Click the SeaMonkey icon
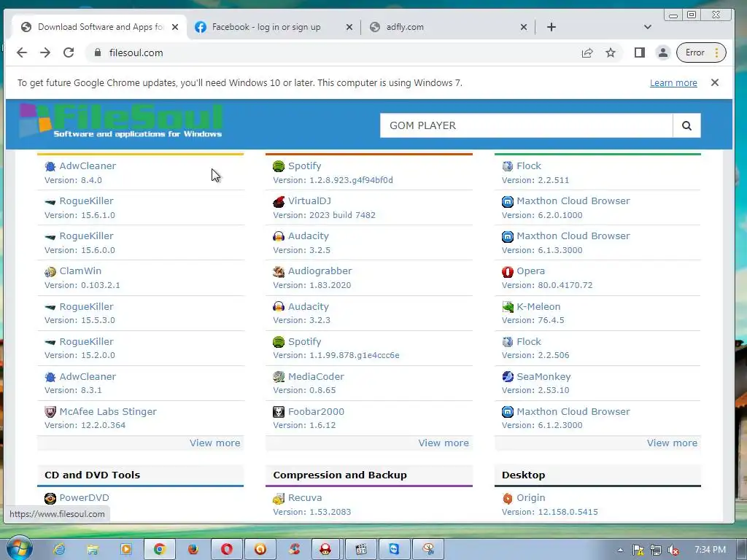Screen dimensions: 747x560 (x=508, y=377)
